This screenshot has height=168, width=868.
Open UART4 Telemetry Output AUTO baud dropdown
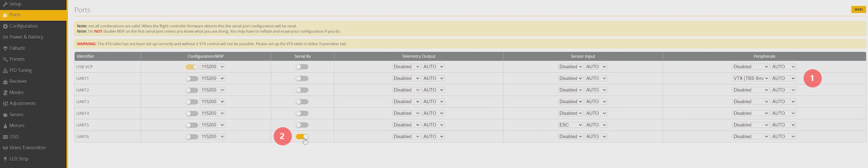coord(433,113)
